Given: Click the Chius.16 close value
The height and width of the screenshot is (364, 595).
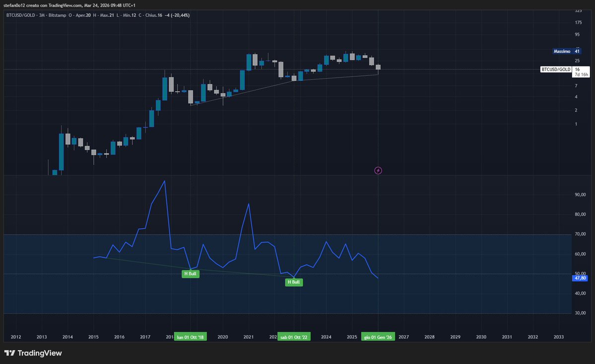Looking at the screenshot, I should click(x=154, y=15).
